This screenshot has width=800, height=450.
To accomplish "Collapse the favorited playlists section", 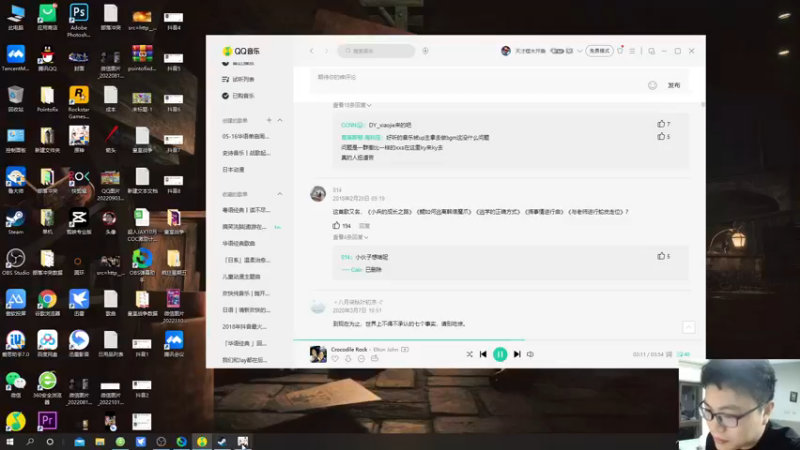I will coord(280,194).
